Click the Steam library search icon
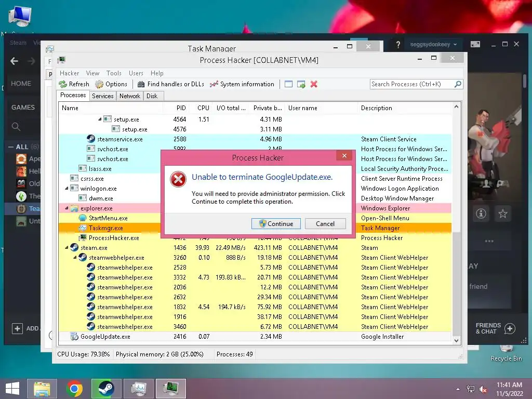 click(16, 127)
